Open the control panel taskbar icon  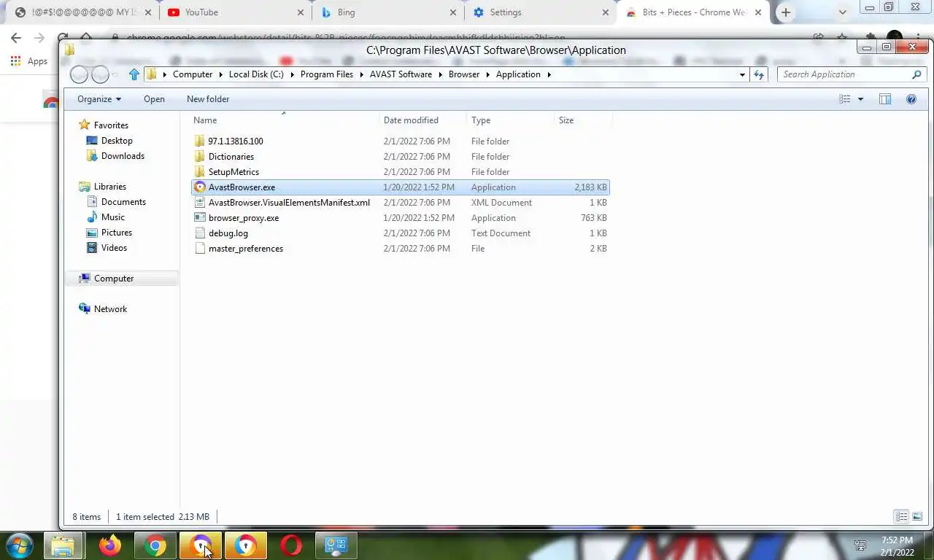point(336,545)
